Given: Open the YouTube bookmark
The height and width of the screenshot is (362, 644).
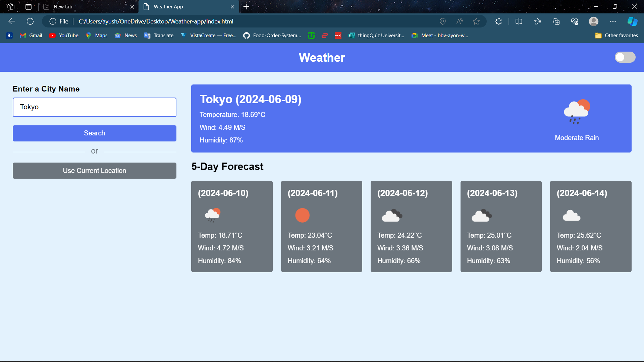Looking at the screenshot, I should [64, 36].
